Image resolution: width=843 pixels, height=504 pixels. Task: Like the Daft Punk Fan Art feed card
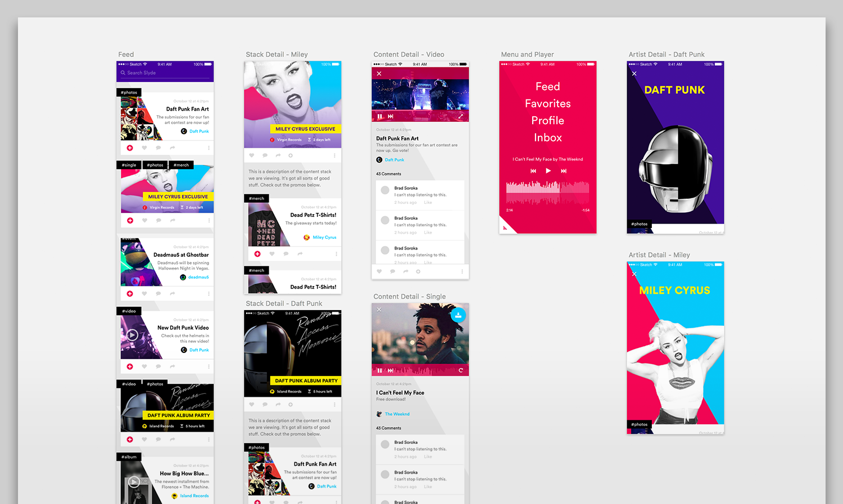click(144, 148)
